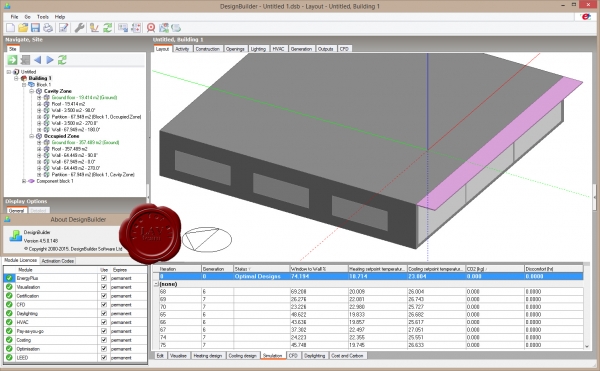Open the Activation Codes tab
This screenshot has width=600, height=371.
point(57,261)
